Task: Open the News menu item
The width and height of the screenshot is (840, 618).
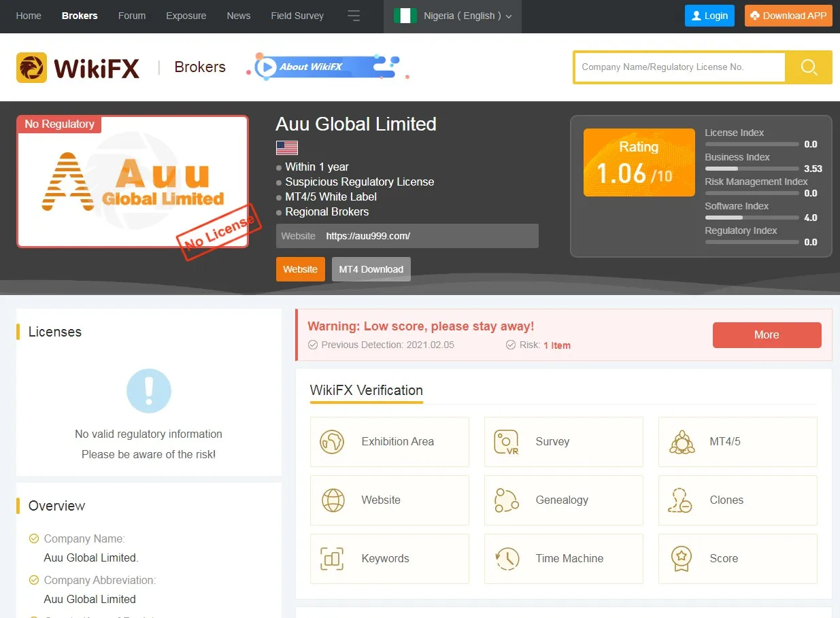Action: pyautogui.click(x=239, y=16)
